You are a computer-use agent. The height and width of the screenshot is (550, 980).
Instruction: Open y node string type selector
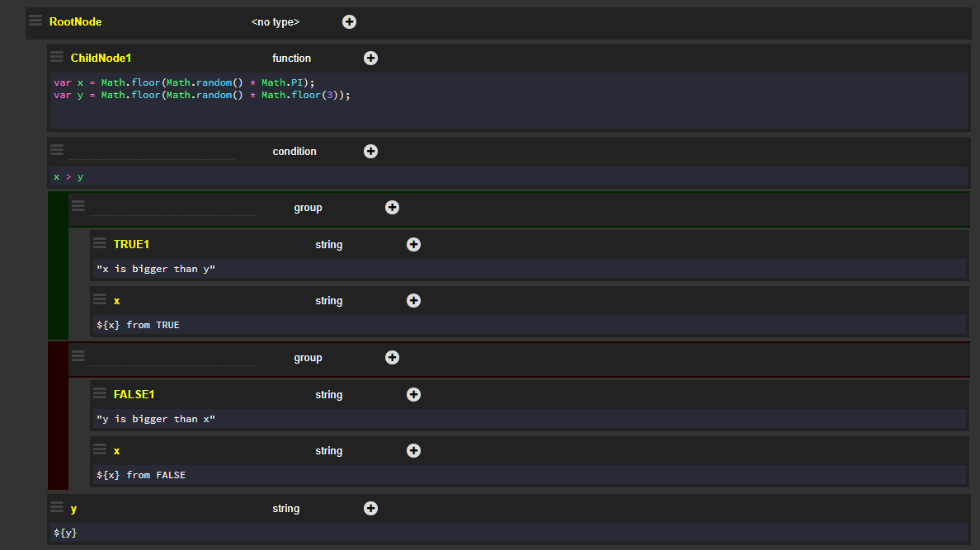[286, 508]
